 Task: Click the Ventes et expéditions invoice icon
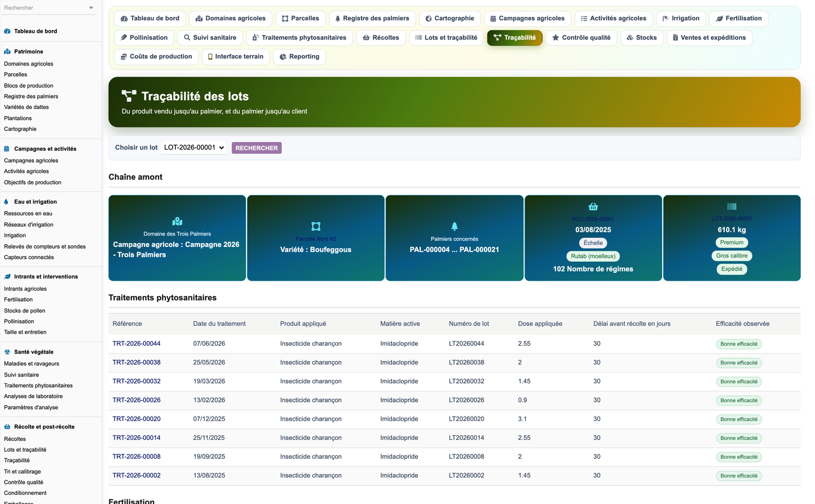point(675,38)
